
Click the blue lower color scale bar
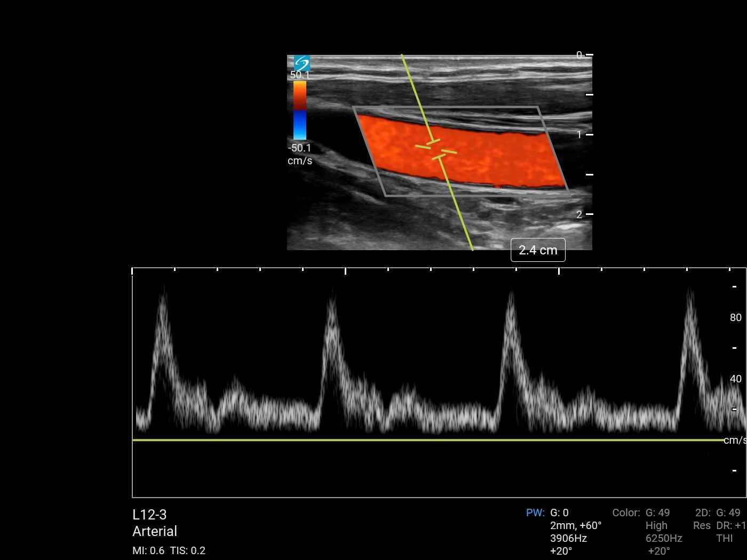pyautogui.click(x=300, y=125)
